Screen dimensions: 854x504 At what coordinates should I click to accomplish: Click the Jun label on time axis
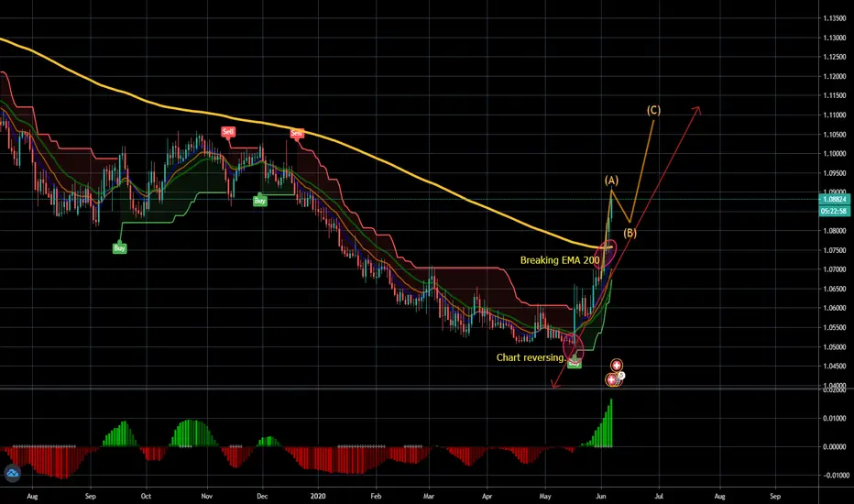(x=601, y=497)
